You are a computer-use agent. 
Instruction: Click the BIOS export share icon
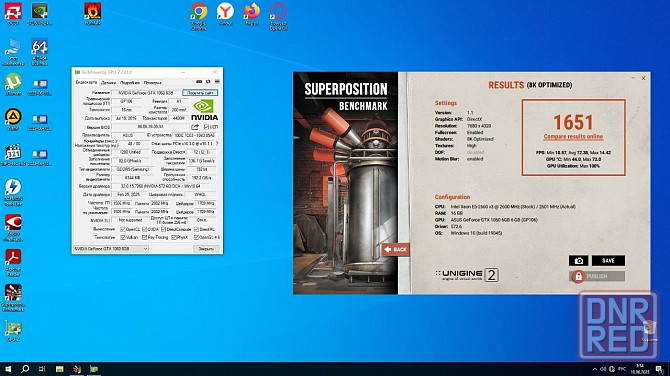click(x=195, y=127)
